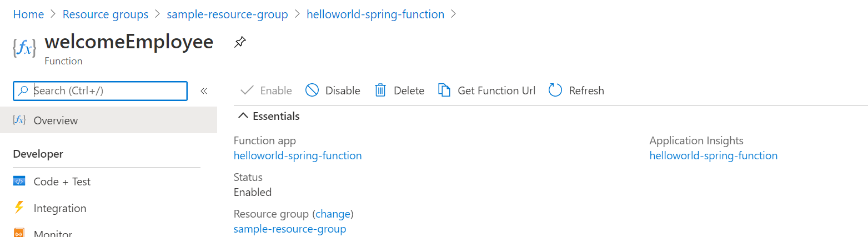868x237 pixels.
Task: Open sample-resource-group breadcrumb link
Action: [227, 14]
